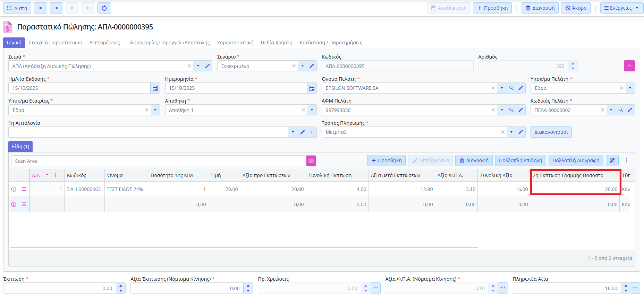Expand the Σενάριο dropdown list
The image size is (644, 297).
tap(303, 66)
